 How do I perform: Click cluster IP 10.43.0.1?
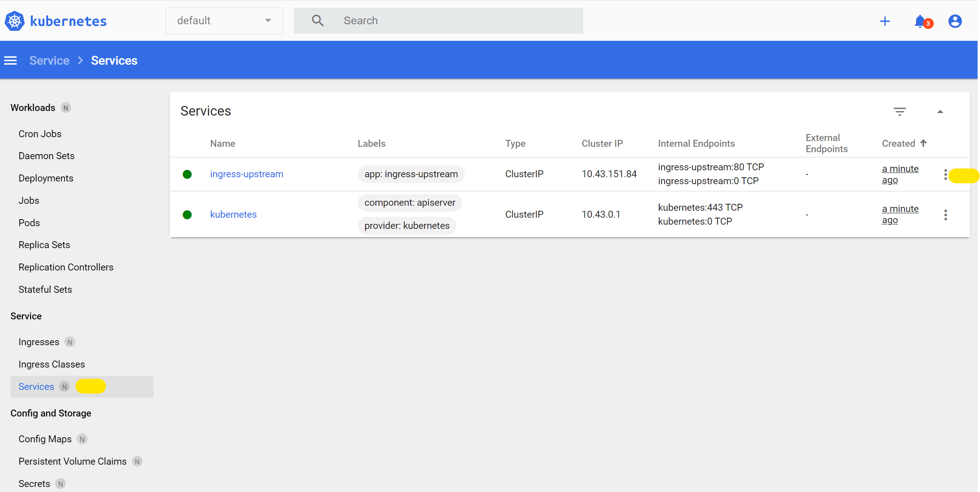point(601,215)
